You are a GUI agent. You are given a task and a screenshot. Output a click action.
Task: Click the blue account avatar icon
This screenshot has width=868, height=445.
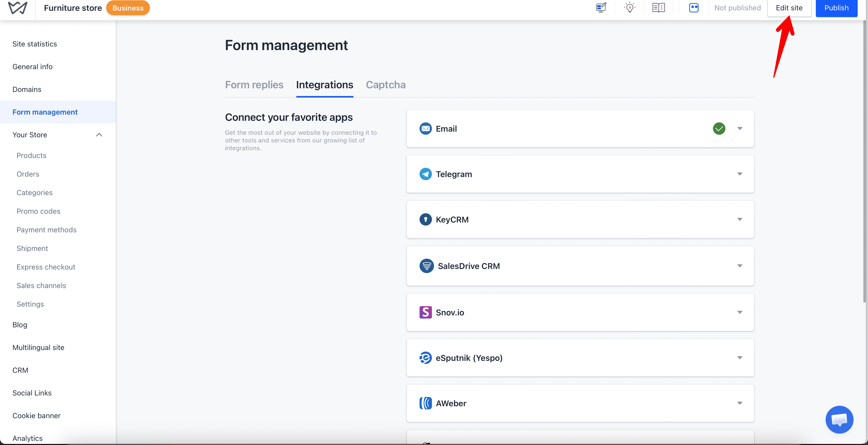694,7
